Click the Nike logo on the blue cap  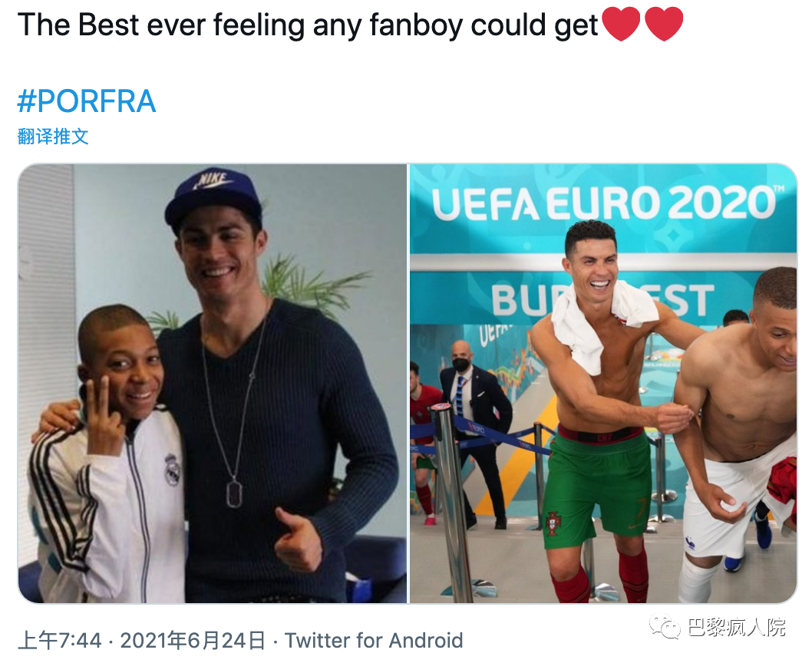213,180
